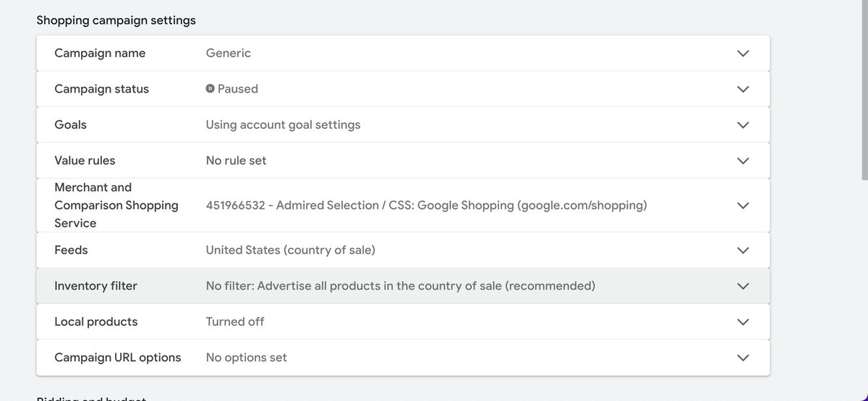Click the 'No rule set' value
Screen dimensions: 868x401
tap(236, 161)
